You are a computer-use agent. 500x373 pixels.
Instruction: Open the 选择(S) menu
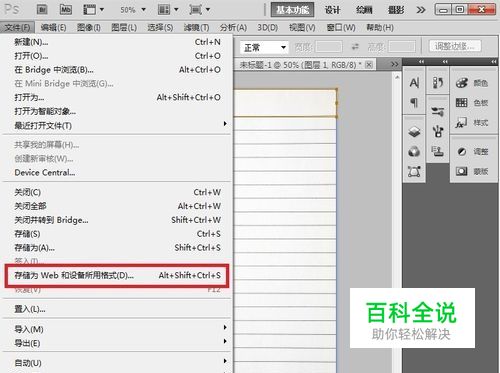(160, 27)
